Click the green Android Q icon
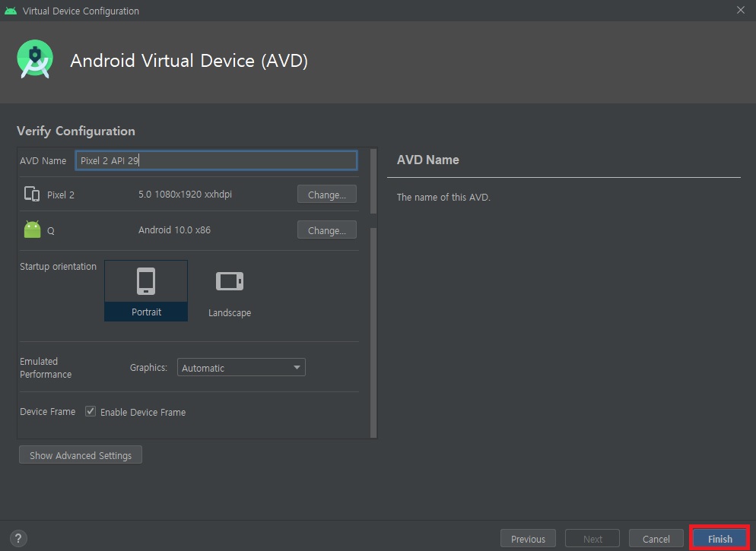Screen dimensions: 756x551 [32, 230]
